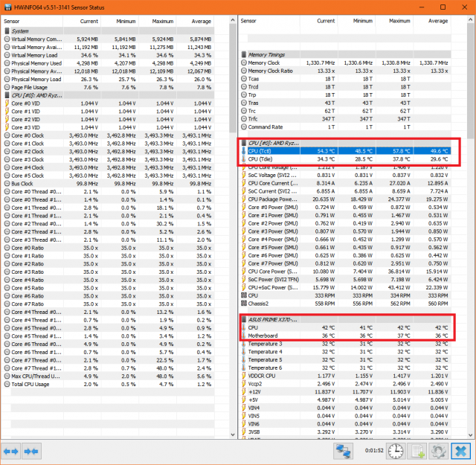Click the chip icon beside System group
476x465 pixels.
point(7,31)
